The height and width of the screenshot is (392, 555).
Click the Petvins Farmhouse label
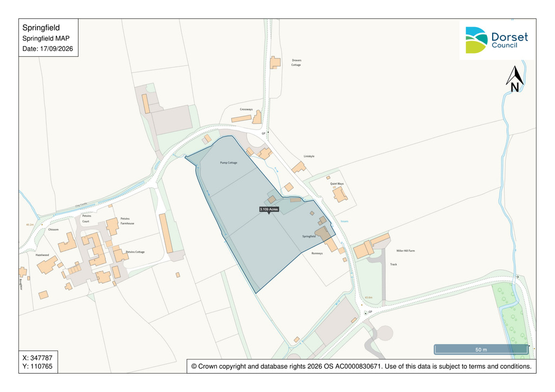pyautogui.click(x=127, y=221)
